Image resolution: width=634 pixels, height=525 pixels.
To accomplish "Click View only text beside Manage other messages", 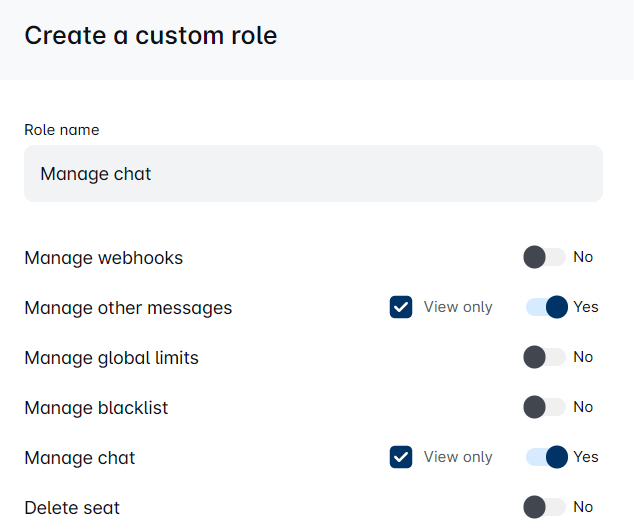I will coord(458,307).
